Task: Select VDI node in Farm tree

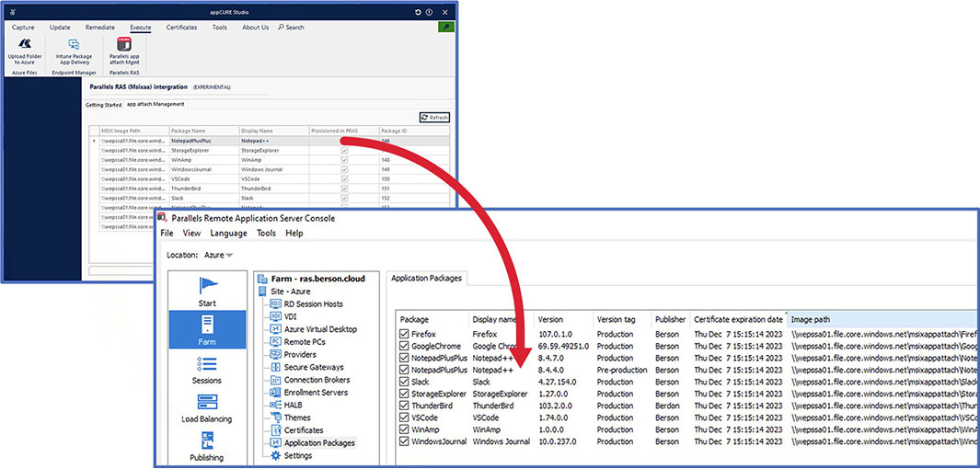Action: click(x=284, y=316)
